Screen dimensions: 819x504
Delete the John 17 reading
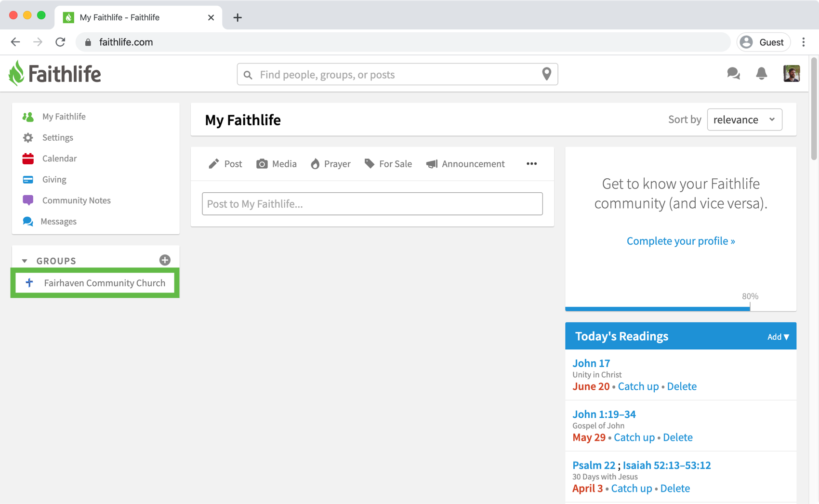(x=682, y=386)
